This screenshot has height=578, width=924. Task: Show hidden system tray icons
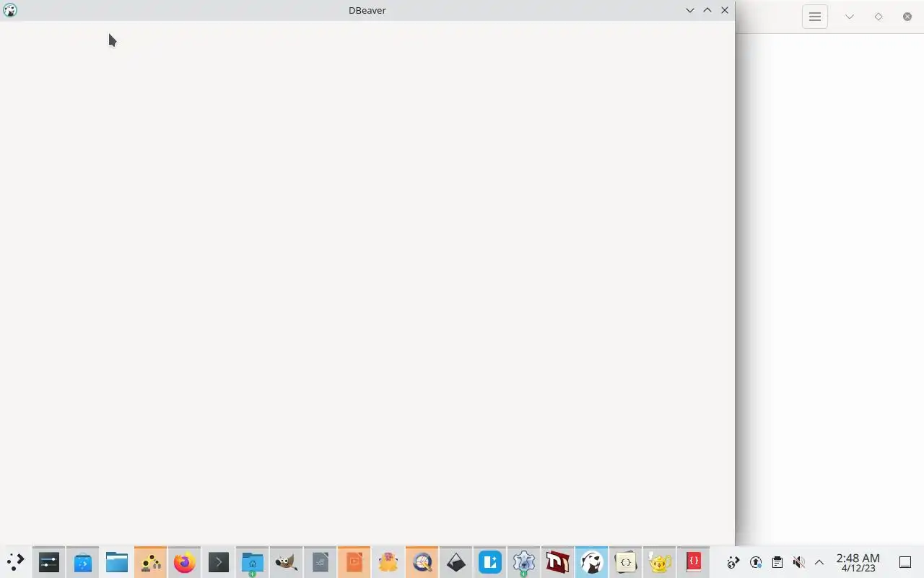coord(819,562)
